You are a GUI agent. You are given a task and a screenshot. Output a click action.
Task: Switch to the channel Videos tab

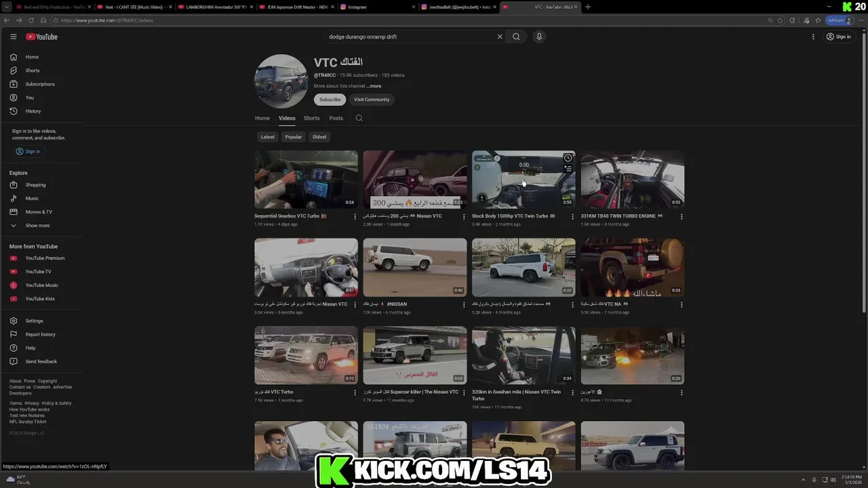pos(287,118)
